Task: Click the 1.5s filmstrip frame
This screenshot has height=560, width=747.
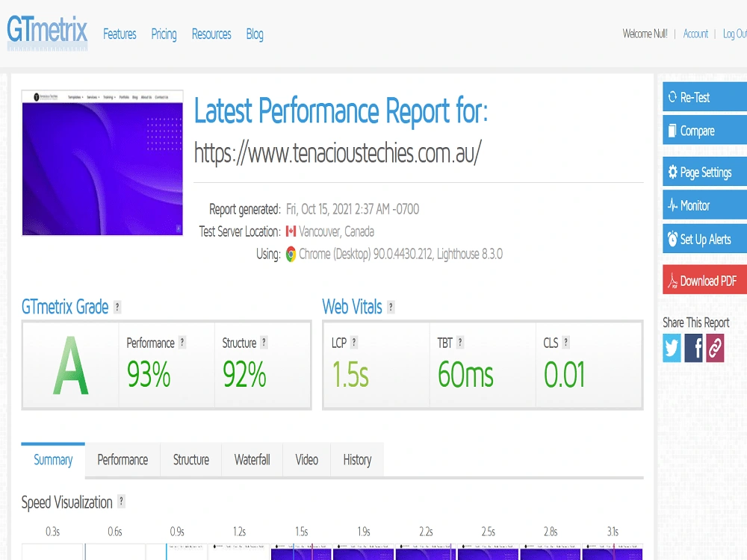Action: click(301, 552)
